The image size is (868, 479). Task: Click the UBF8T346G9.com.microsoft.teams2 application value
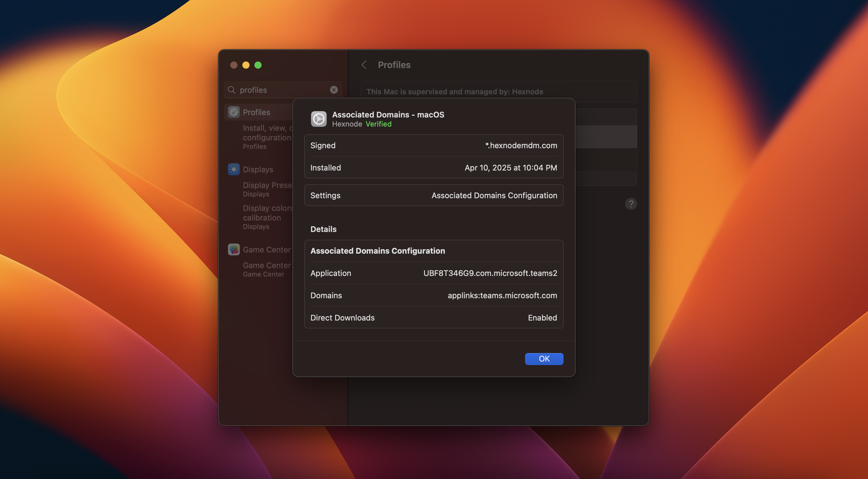[490, 273]
